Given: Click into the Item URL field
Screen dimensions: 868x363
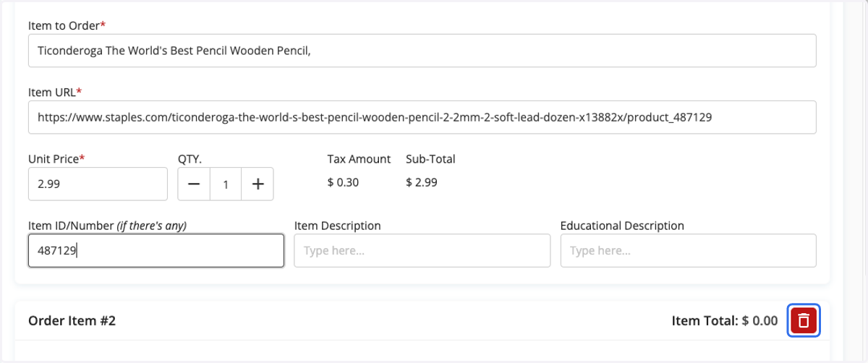Looking at the screenshot, I should point(422,117).
